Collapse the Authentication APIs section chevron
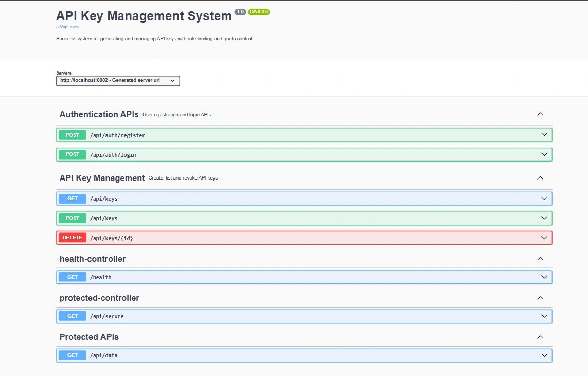The image size is (588, 376). (540, 114)
